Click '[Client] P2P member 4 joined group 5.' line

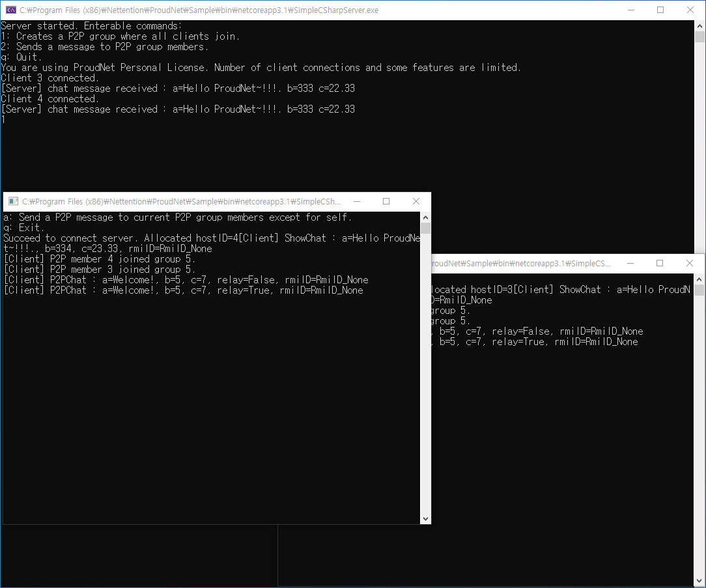coord(100,259)
